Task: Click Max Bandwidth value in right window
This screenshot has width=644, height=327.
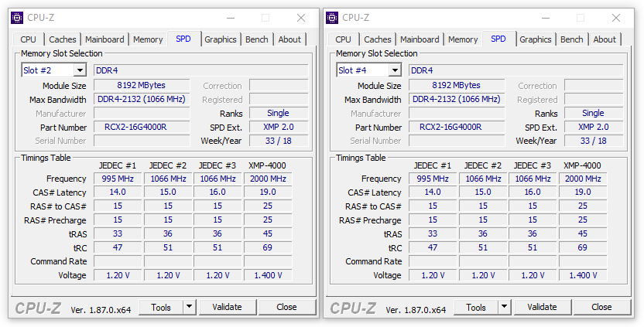Action: 457,99
